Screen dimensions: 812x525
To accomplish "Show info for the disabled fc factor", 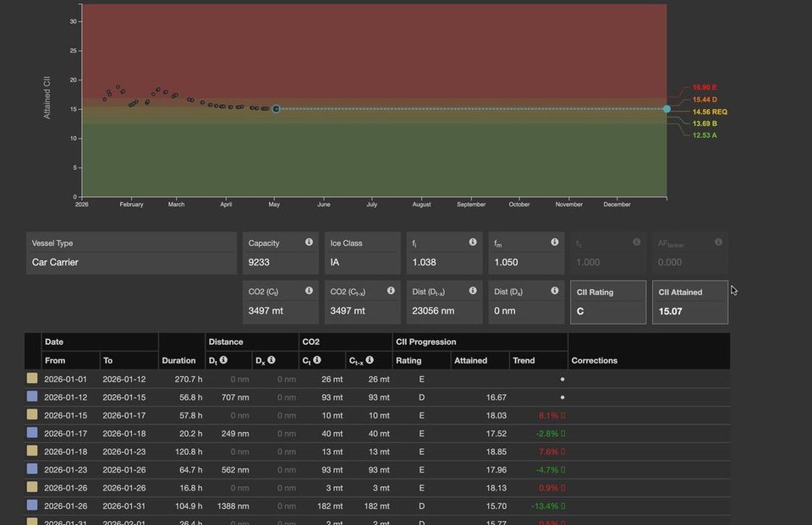I will tap(636, 242).
